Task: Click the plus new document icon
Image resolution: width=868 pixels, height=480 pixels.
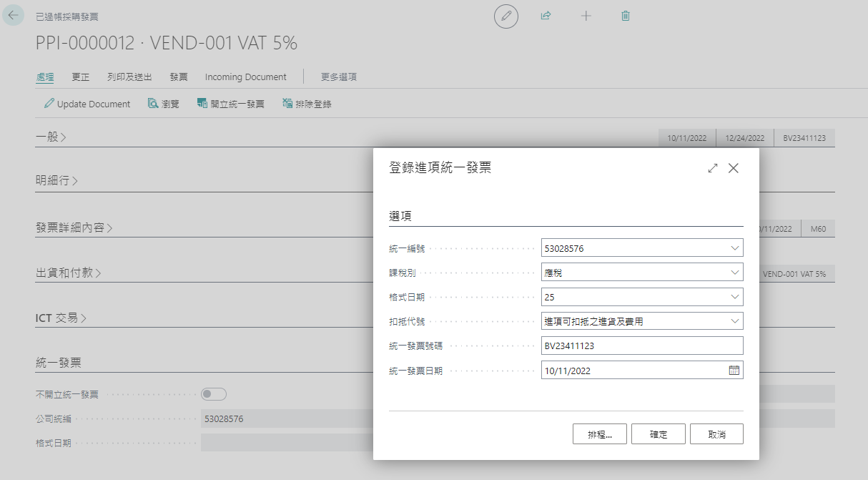Action: [x=586, y=16]
